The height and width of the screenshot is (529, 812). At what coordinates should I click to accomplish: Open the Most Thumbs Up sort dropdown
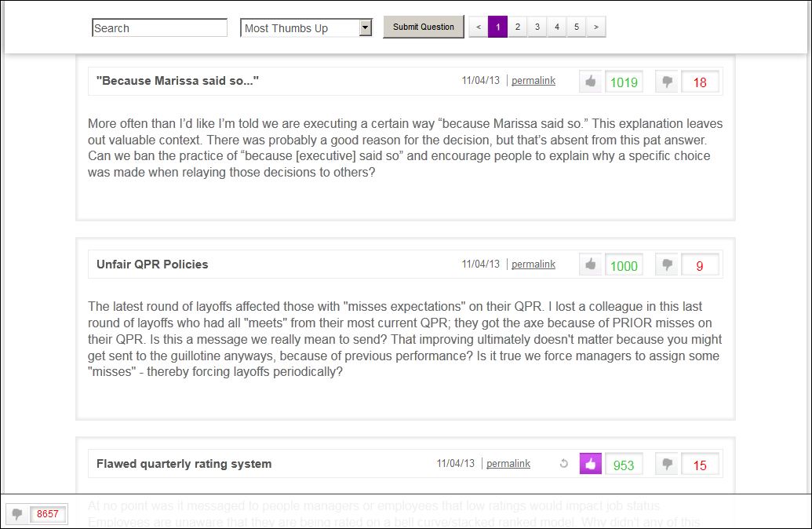pos(306,28)
